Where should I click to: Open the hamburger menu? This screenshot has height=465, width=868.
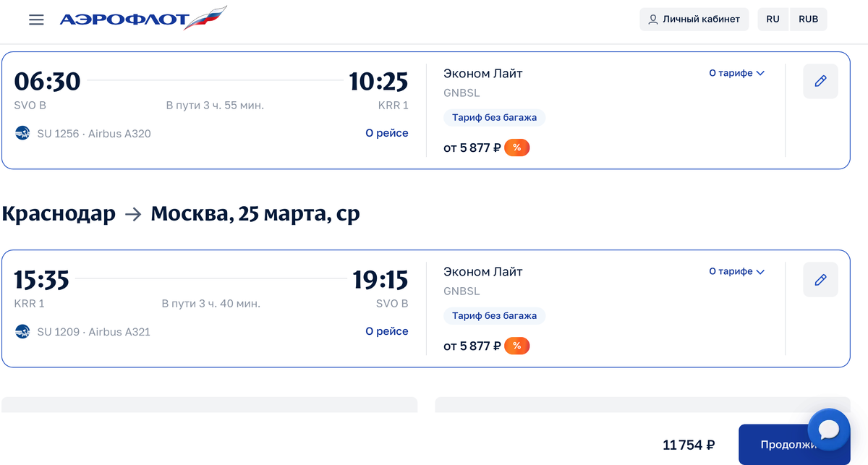pyautogui.click(x=36, y=20)
